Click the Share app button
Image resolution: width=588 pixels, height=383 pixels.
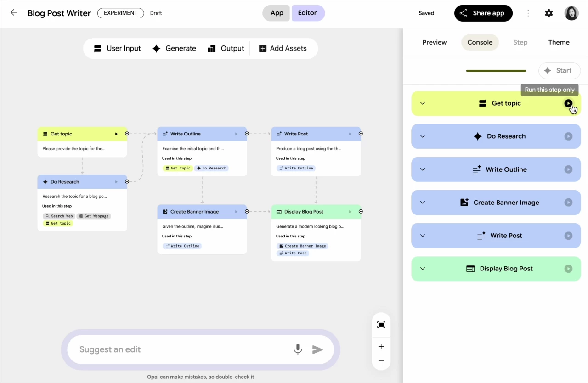point(483,13)
